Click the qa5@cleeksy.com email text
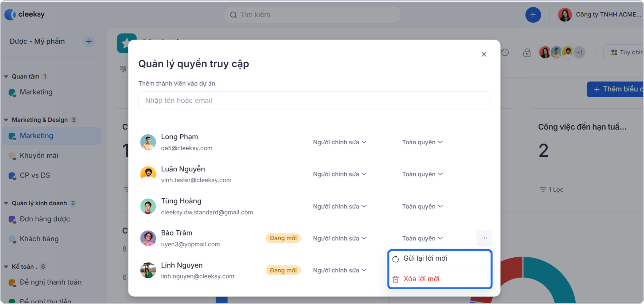The image size is (644, 304). pos(186,148)
